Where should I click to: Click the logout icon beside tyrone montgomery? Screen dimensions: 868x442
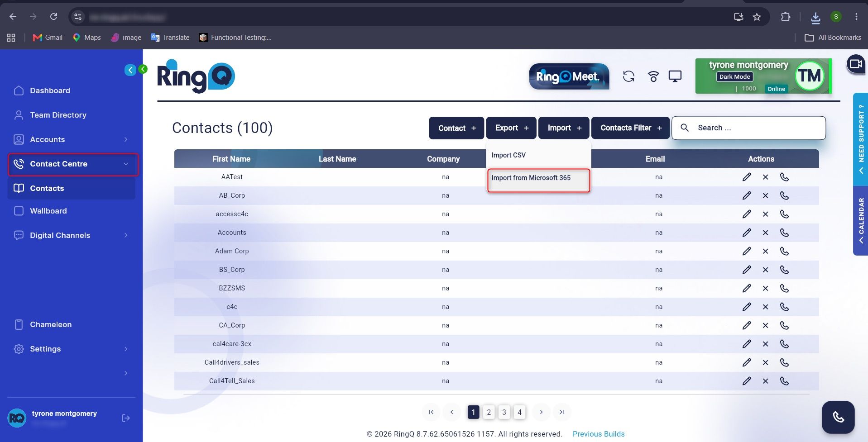[126, 418]
